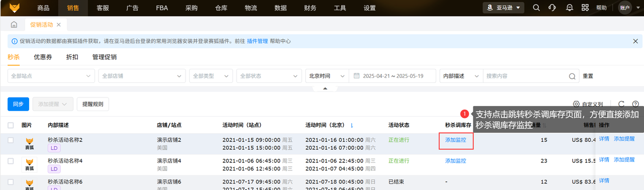Open the 设置 menu
This screenshot has height=190, width=644.
370,8
